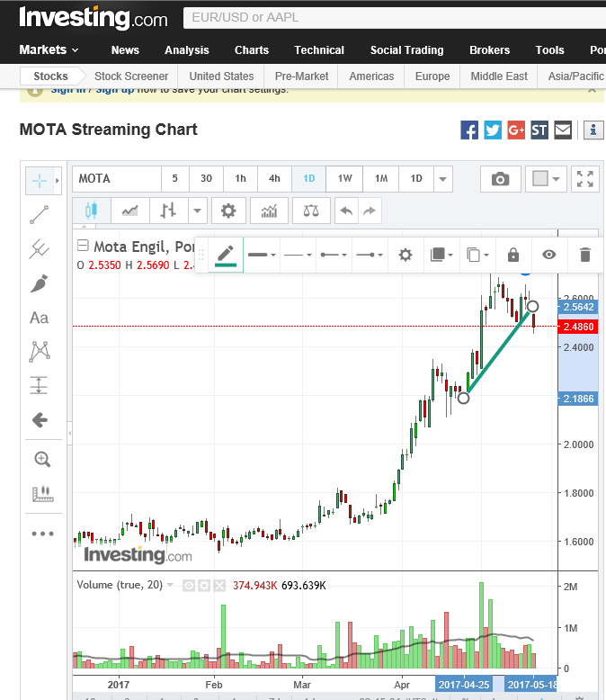This screenshot has height=700, width=606.
Task: Open line style dropdown
Action: [298, 255]
